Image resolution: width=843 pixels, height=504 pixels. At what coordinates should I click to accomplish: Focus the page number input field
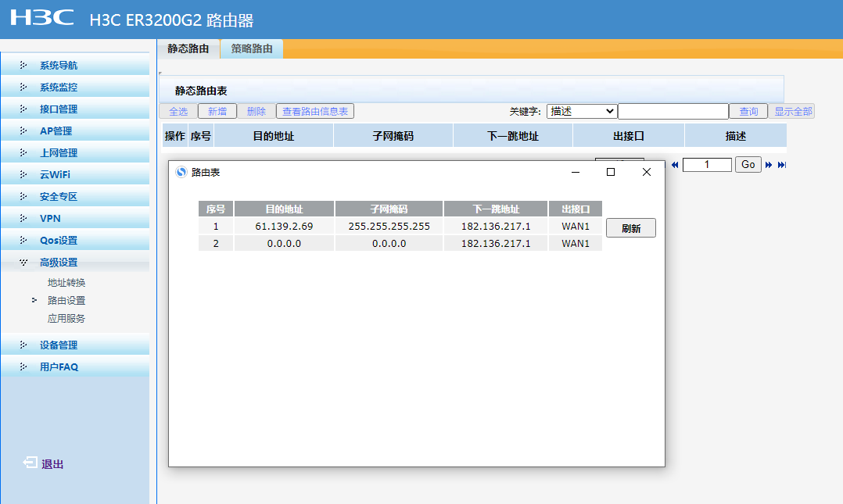click(x=707, y=164)
